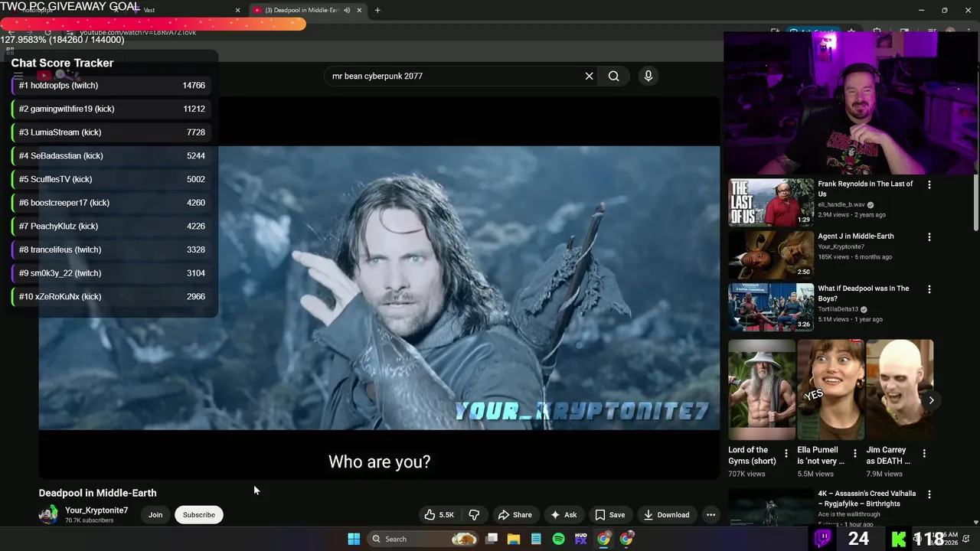980x551 pixels.
Task: Close the Deadpool in Middle-Earth browser tab
Action: click(359, 10)
